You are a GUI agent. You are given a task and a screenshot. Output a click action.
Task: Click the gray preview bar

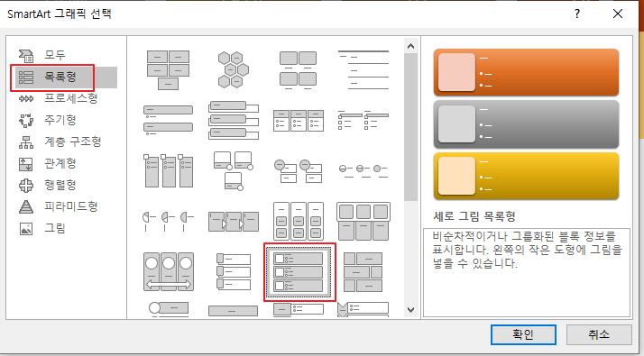[526, 124]
